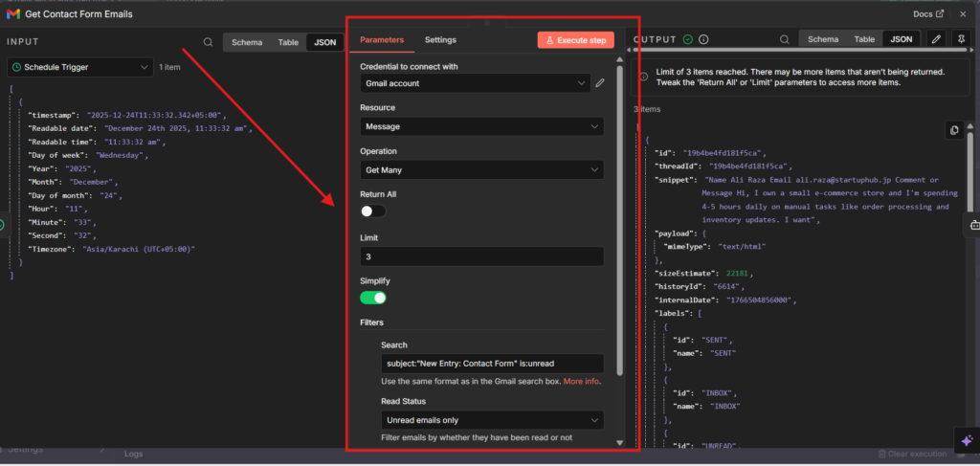Open the Docs external link

(x=928, y=13)
